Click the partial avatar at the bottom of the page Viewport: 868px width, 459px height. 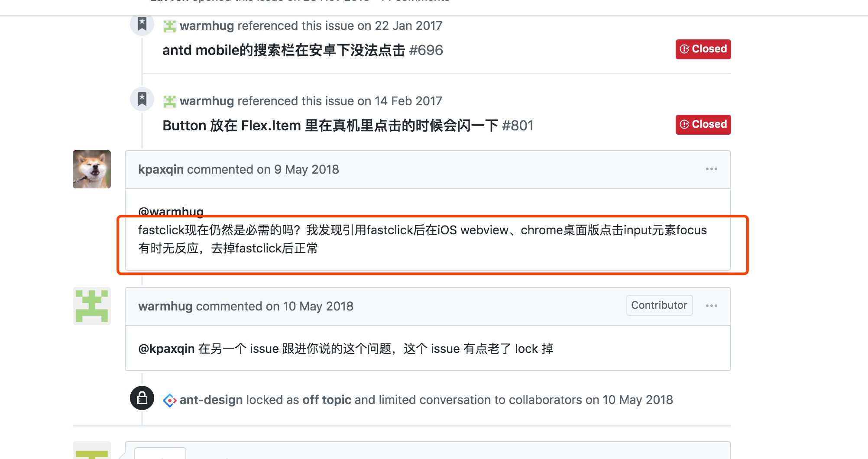pos(91,453)
